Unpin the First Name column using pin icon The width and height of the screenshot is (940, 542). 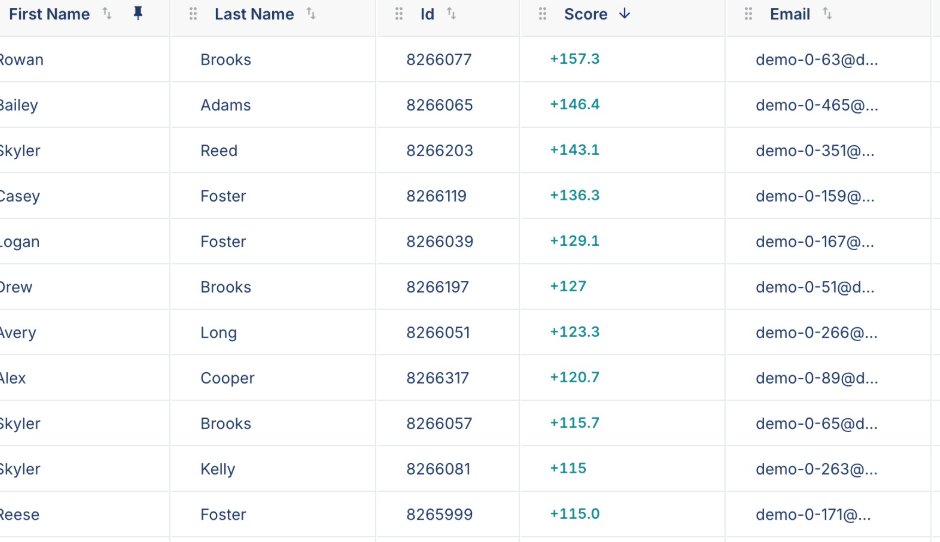click(x=138, y=13)
